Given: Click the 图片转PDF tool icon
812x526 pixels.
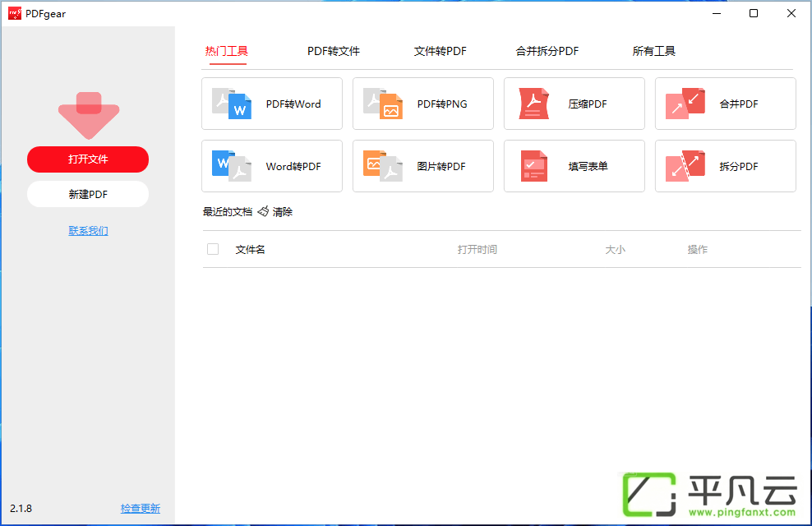Looking at the screenshot, I should click(383, 166).
